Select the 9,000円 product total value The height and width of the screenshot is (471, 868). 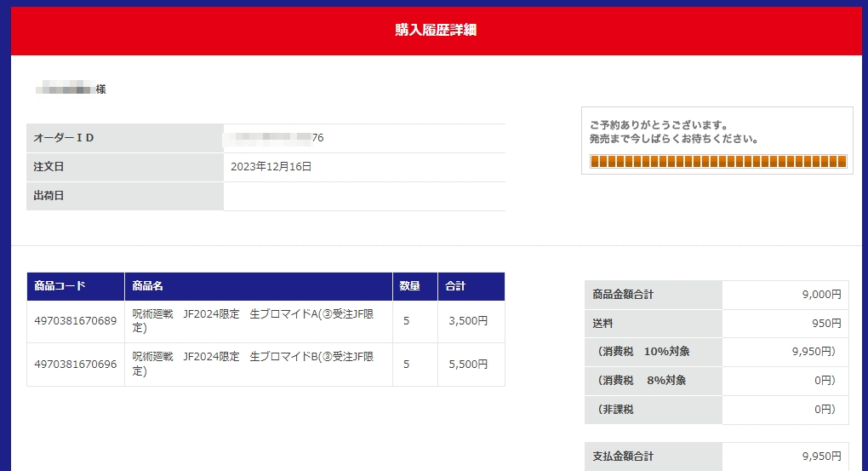click(822, 295)
